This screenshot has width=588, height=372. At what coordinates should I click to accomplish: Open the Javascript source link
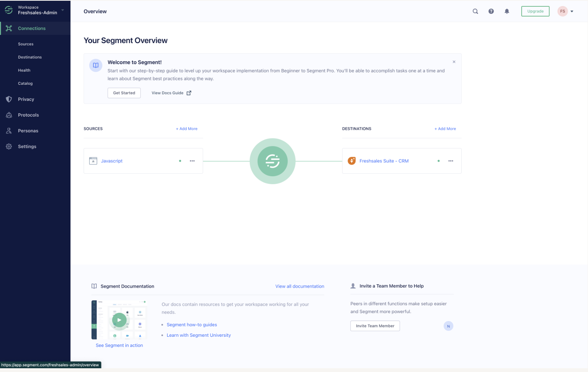(x=112, y=161)
